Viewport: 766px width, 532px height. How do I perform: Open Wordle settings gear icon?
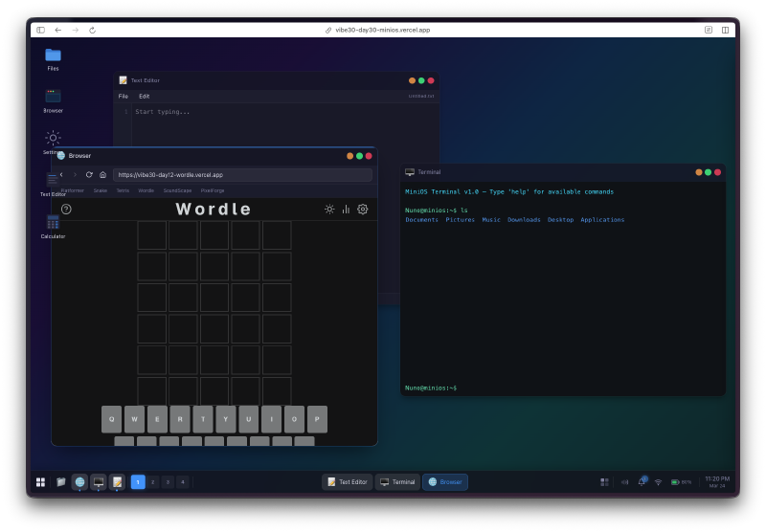(363, 209)
